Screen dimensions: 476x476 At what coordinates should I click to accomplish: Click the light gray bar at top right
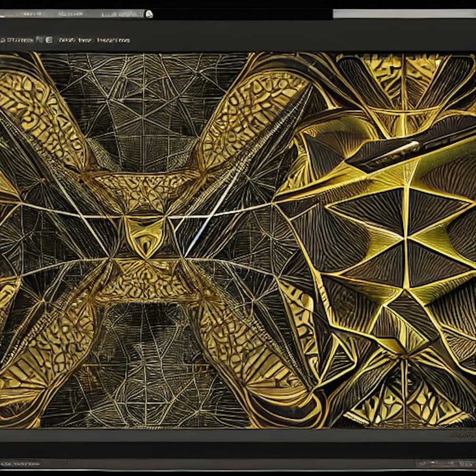click(x=404, y=14)
